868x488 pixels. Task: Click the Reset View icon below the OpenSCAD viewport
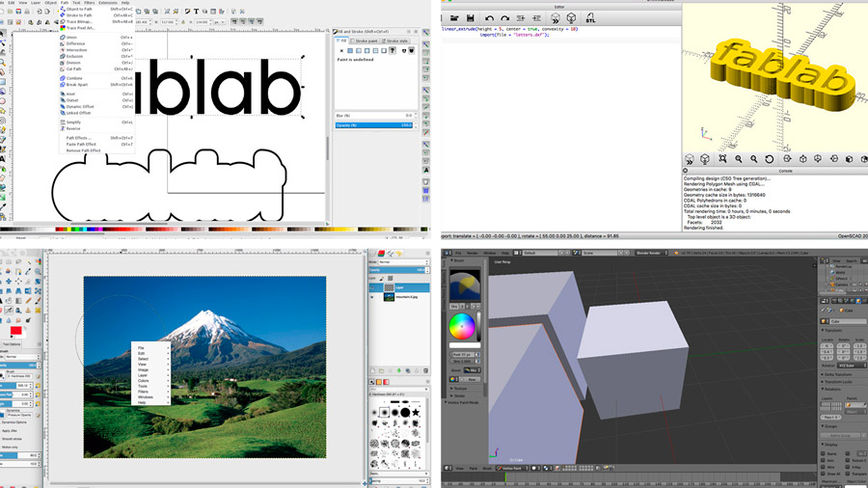(769, 159)
